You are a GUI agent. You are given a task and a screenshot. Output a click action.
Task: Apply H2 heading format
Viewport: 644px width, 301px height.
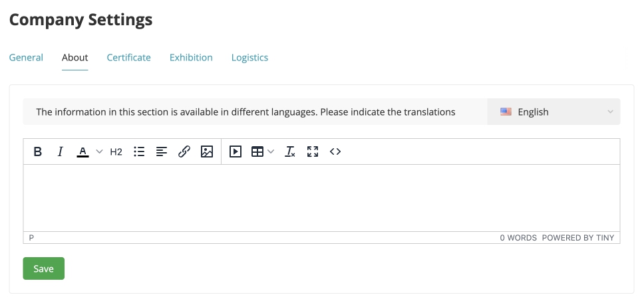[116, 151]
